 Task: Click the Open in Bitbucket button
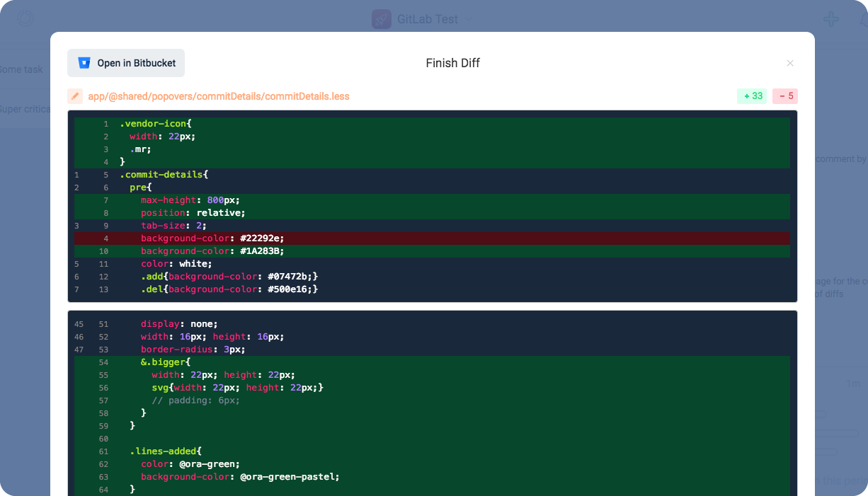(x=125, y=63)
